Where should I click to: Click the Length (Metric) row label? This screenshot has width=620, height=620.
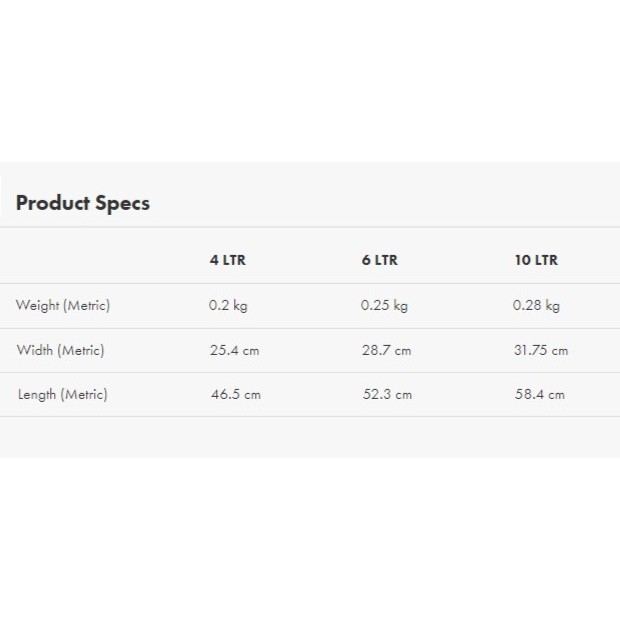click(x=62, y=394)
